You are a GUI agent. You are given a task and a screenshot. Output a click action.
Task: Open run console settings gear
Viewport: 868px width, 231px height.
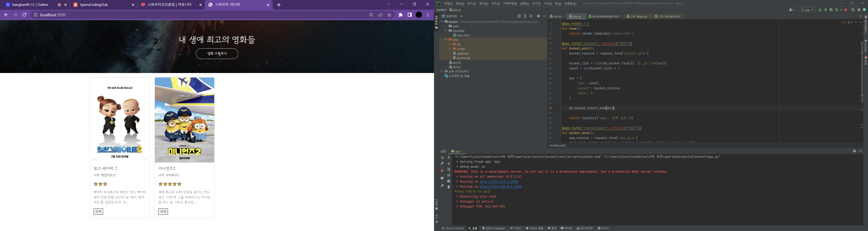(x=854, y=151)
